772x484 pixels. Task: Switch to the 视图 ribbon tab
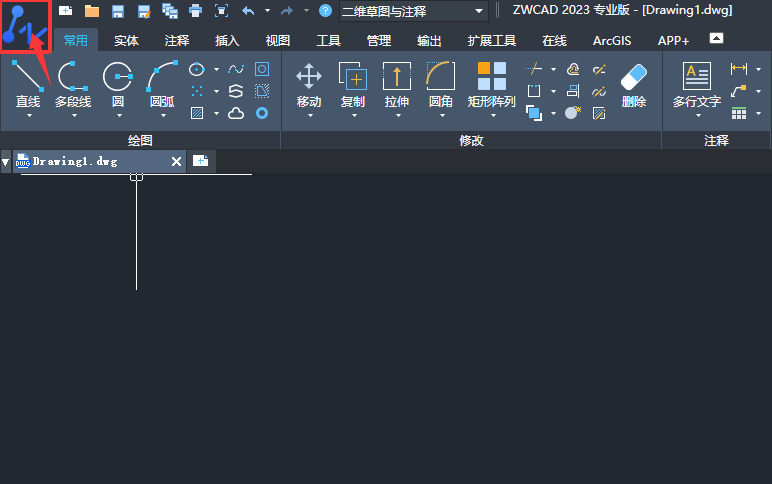click(278, 40)
